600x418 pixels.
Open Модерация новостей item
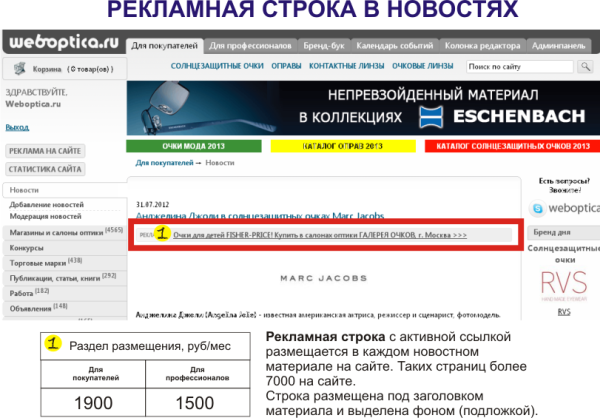(46, 216)
